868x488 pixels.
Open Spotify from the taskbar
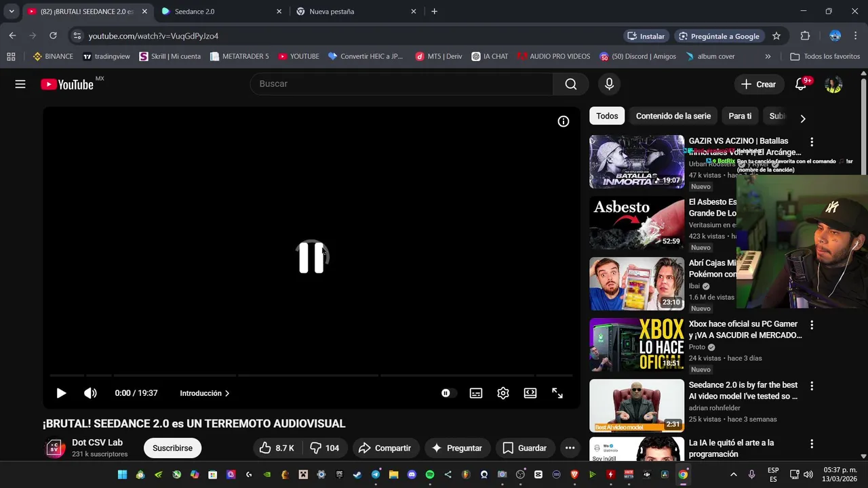pyautogui.click(x=429, y=474)
